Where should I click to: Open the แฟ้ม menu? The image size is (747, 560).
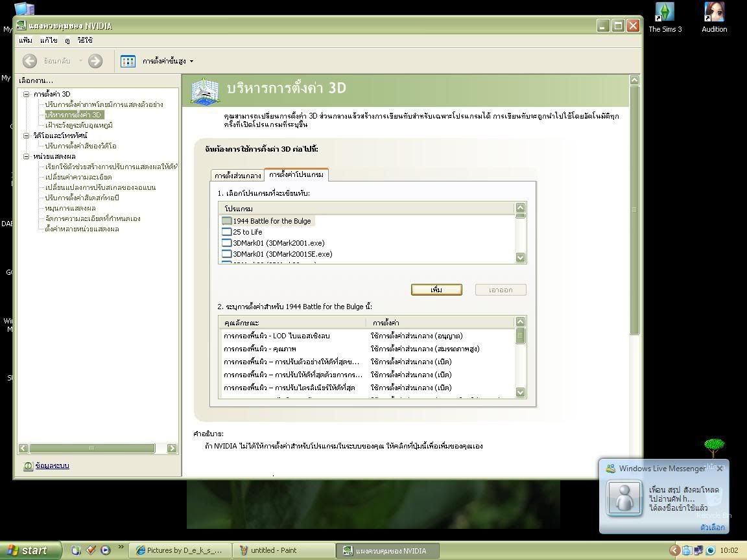(26, 40)
